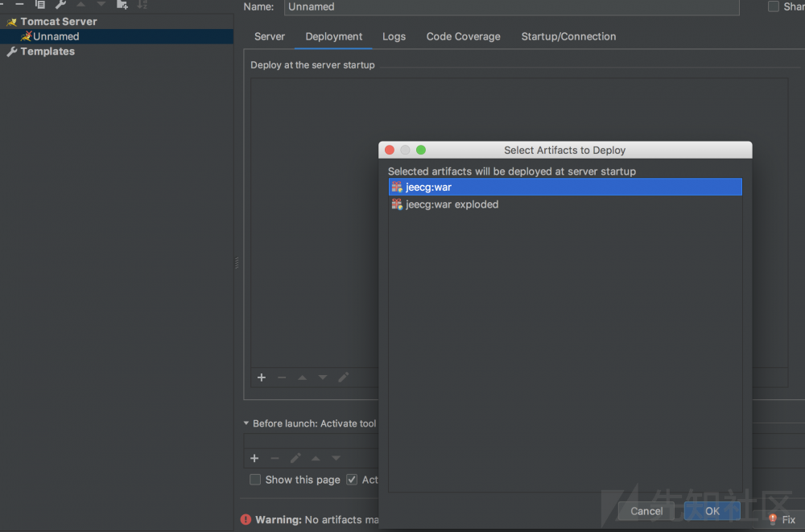Image resolution: width=805 pixels, height=532 pixels.
Task: Move deployment item down
Action: (x=323, y=377)
